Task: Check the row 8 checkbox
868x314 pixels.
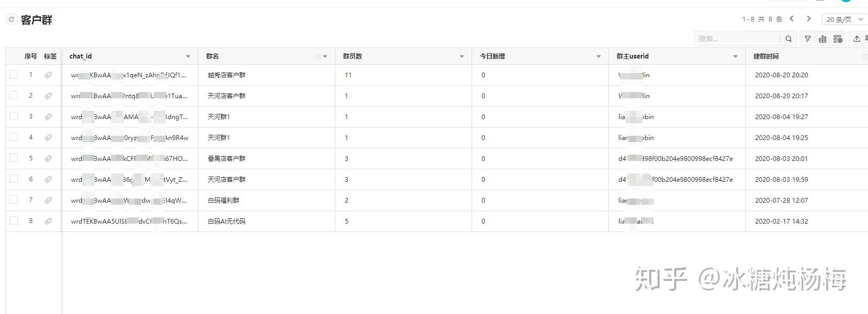Action: pos(14,221)
